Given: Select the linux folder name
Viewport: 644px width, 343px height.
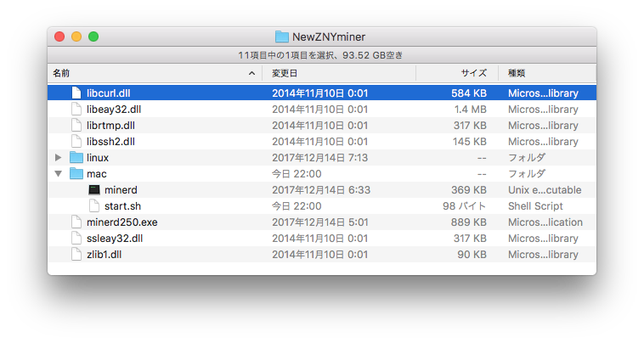Looking at the screenshot, I should coord(98,158).
